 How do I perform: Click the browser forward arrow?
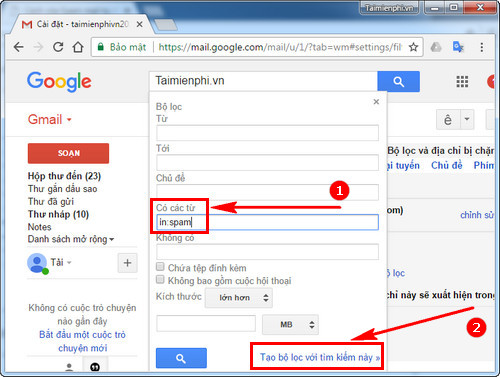coord(38,47)
